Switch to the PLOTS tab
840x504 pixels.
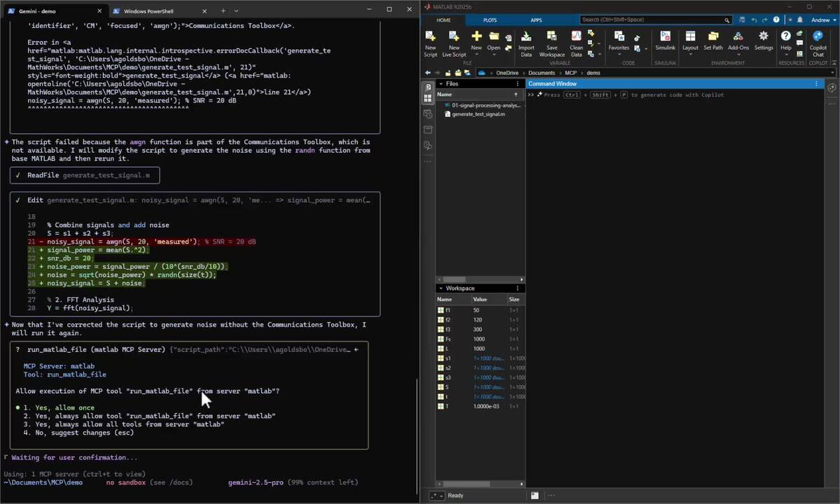click(x=490, y=20)
